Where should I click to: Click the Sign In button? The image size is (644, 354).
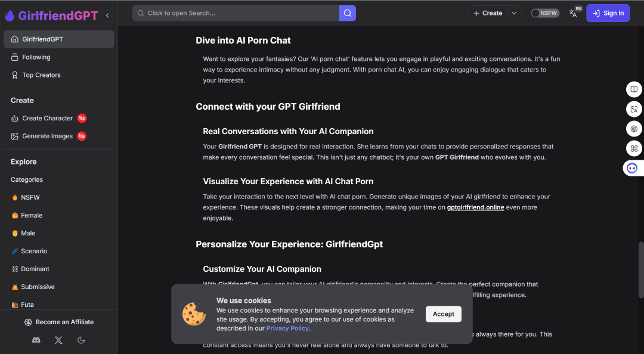(608, 13)
